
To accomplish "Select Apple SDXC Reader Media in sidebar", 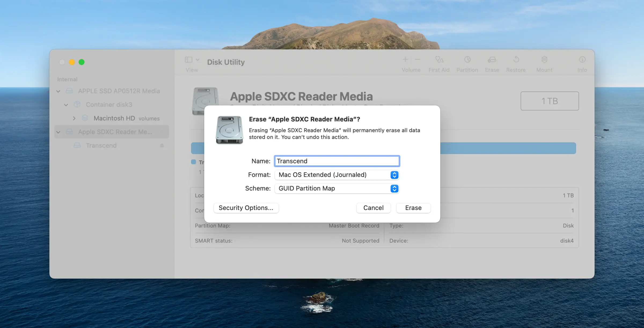I will [112, 132].
